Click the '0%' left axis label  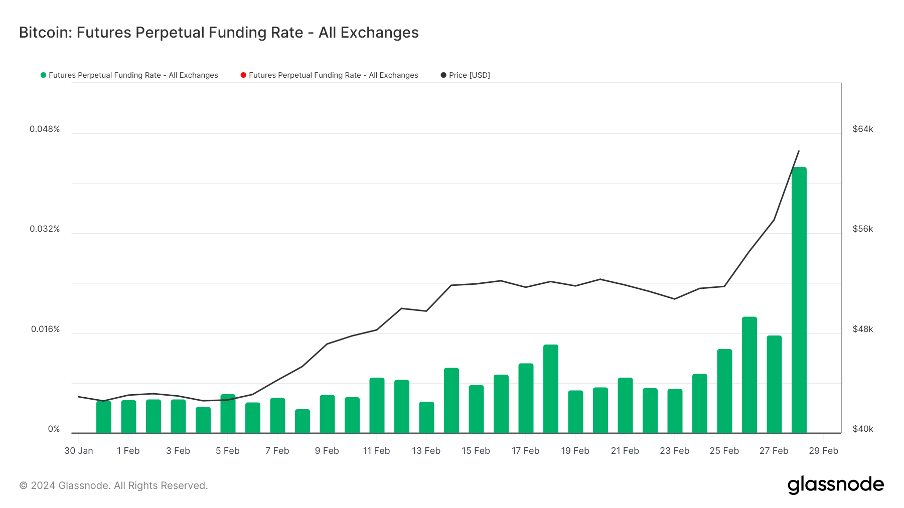coord(54,429)
